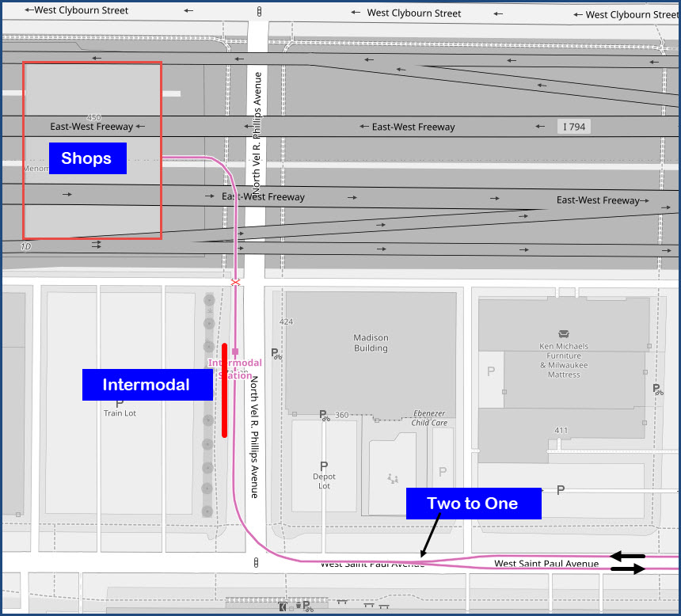Click the bicycle parking icon beside number 360
681x616 pixels.
coord(324,415)
